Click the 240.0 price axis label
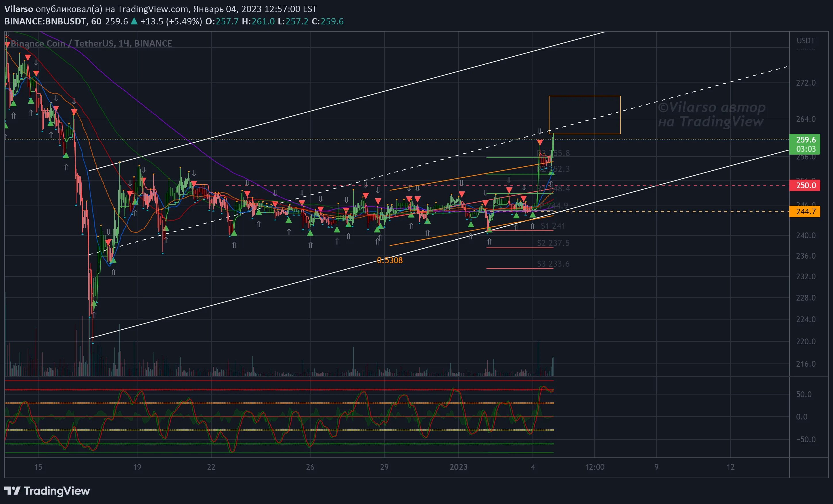This screenshot has width=833, height=504. 806,235
